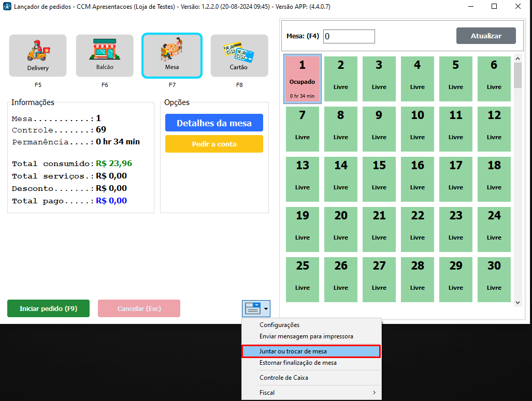Image resolution: width=532 pixels, height=401 pixels.
Task: Expand the Fiscal submenu arrow
Action: [374, 393]
